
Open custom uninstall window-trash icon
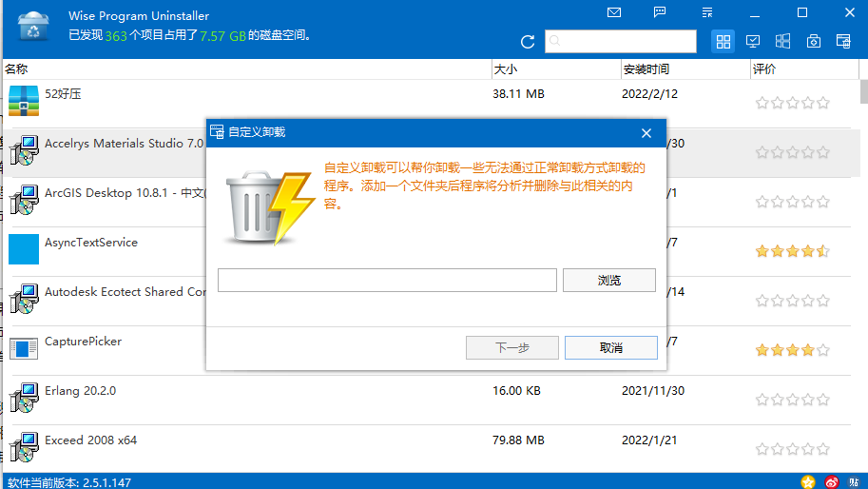click(843, 41)
